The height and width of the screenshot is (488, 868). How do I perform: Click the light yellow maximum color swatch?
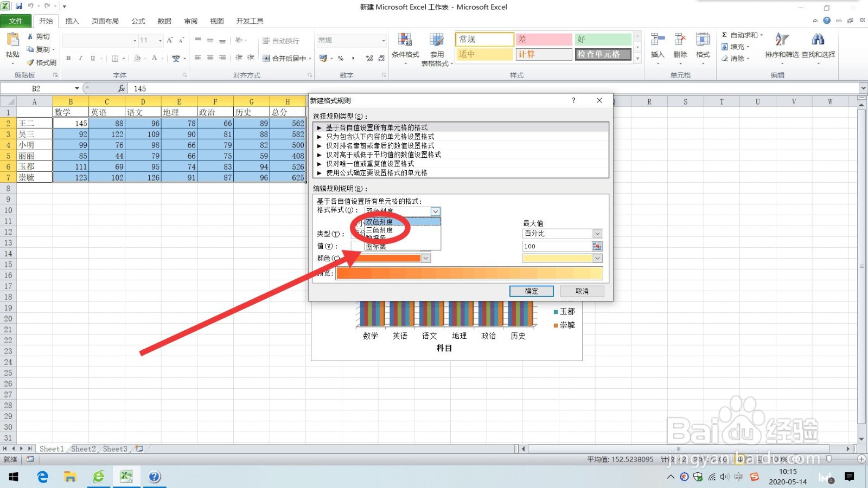558,259
